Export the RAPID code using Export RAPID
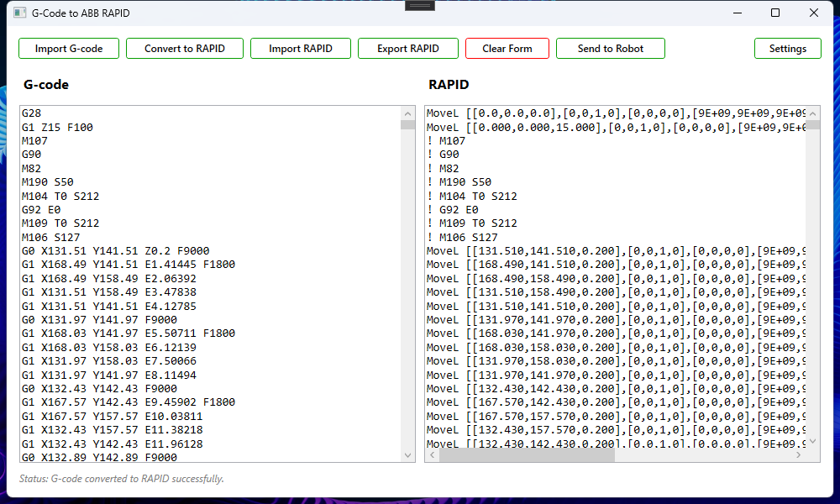The width and height of the screenshot is (840, 504). [x=408, y=49]
